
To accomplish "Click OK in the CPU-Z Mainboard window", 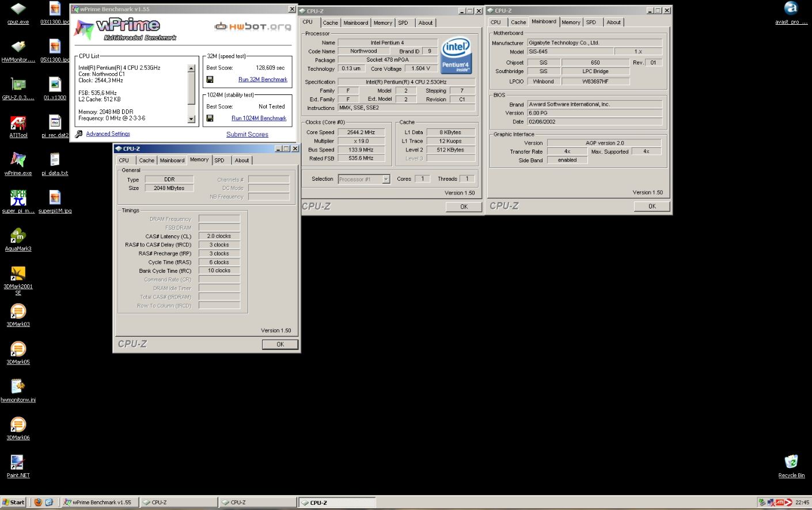I will click(x=652, y=206).
